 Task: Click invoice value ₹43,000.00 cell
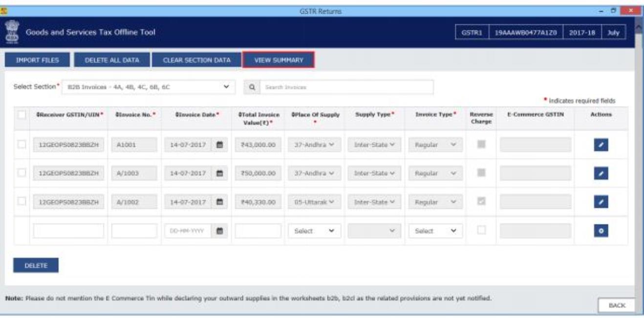point(258,145)
